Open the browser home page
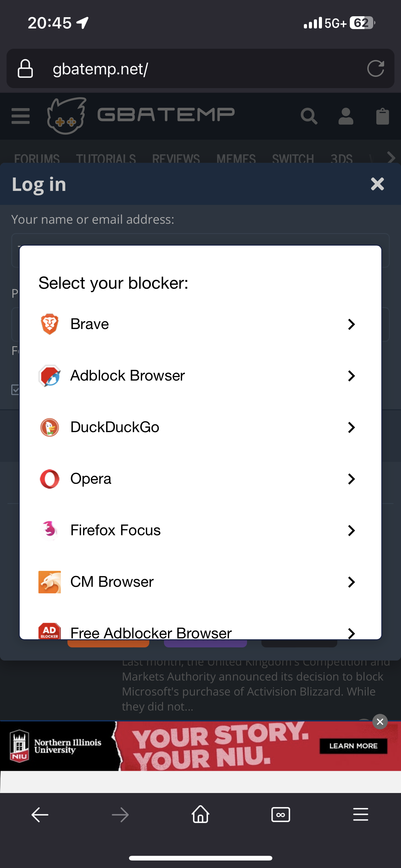 (x=200, y=815)
